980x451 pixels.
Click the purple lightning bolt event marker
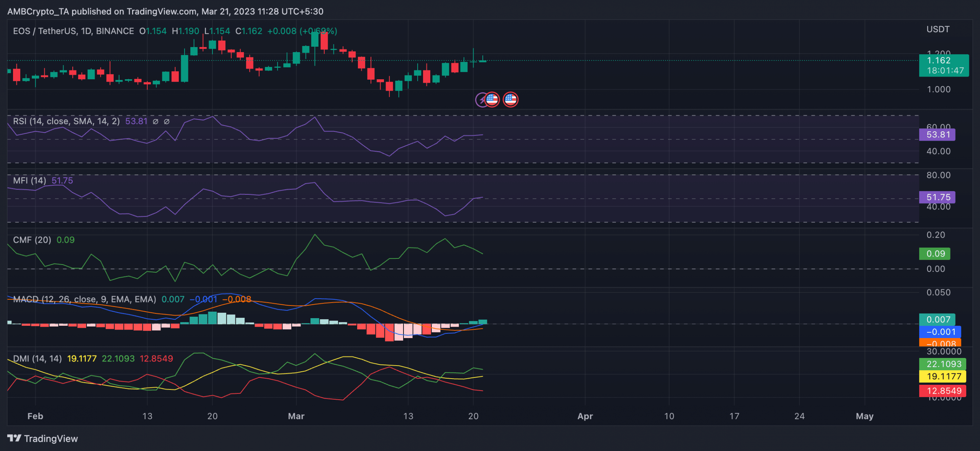[480, 99]
